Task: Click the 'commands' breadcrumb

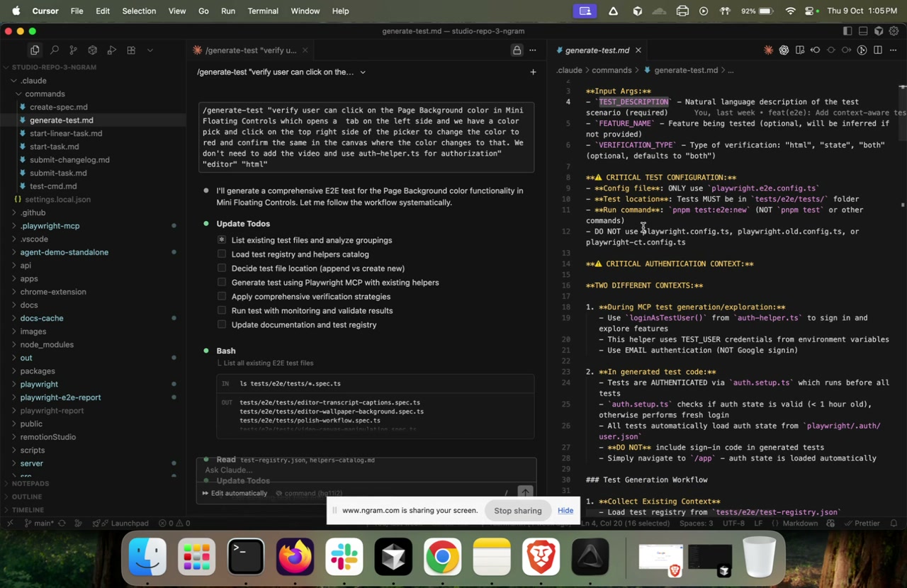Action: [611, 70]
